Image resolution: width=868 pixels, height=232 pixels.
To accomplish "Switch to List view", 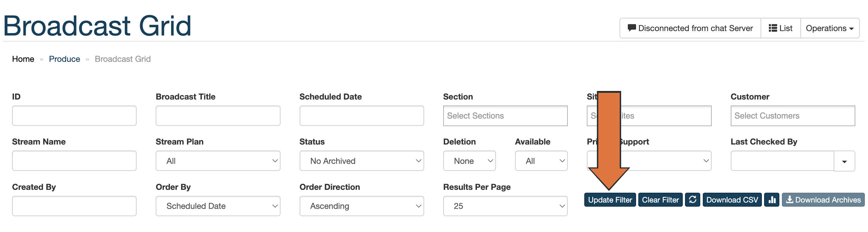I will pos(780,28).
